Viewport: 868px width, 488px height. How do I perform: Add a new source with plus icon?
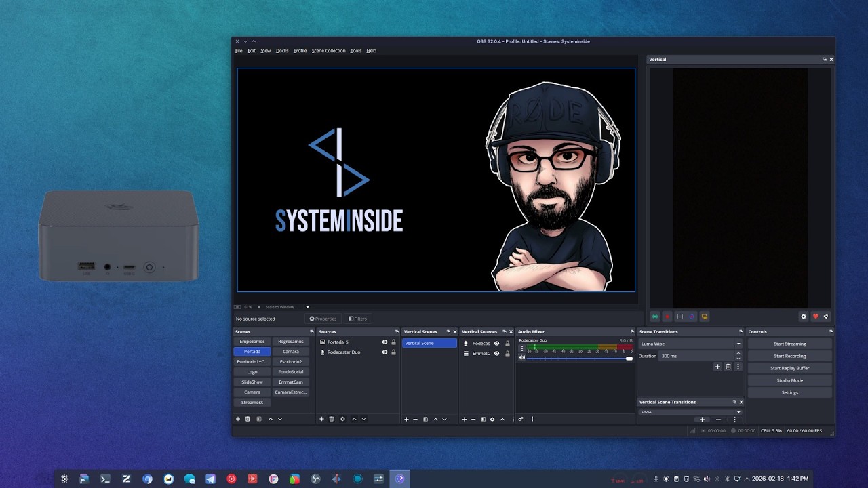click(x=322, y=419)
